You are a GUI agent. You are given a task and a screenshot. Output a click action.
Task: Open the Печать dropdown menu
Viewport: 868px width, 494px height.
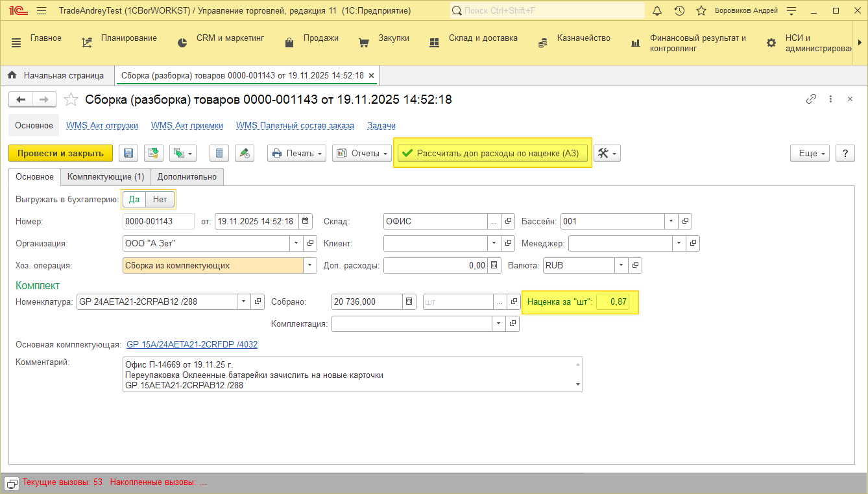click(298, 153)
